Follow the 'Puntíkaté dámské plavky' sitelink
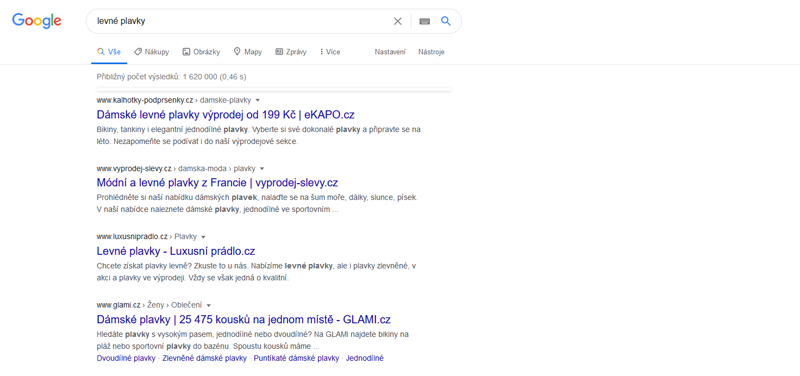800x376 pixels. 296,358
